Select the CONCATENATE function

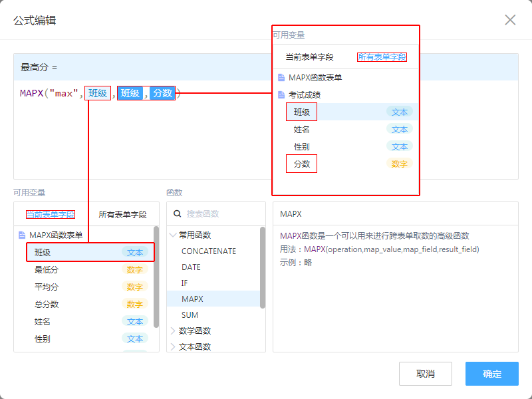click(x=208, y=251)
